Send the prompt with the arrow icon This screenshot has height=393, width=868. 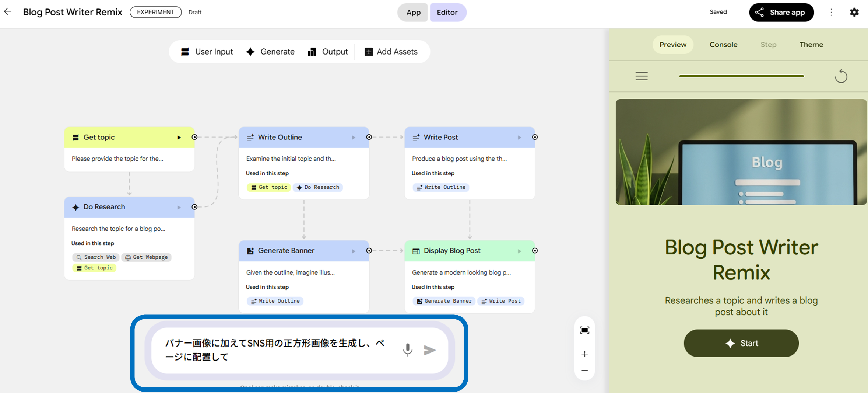tap(429, 350)
